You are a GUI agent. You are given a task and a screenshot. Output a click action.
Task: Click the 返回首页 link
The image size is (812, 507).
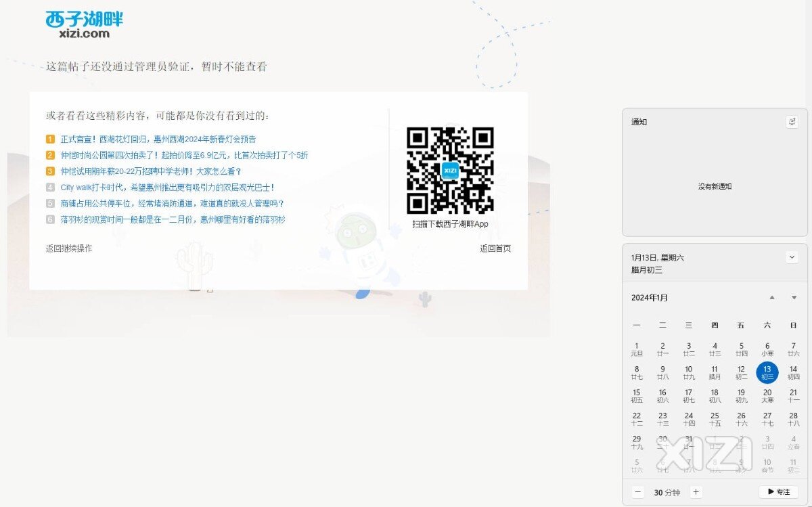pyautogui.click(x=495, y=248)
